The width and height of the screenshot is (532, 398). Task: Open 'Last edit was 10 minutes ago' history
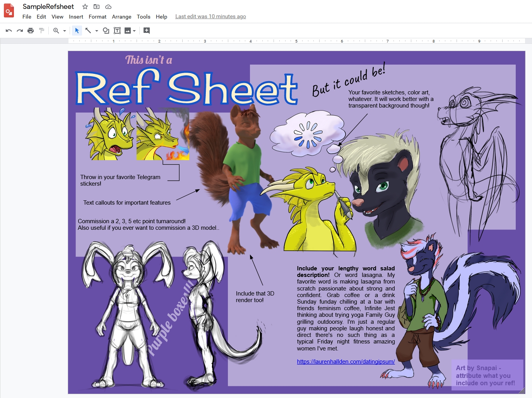pos(210,17)
